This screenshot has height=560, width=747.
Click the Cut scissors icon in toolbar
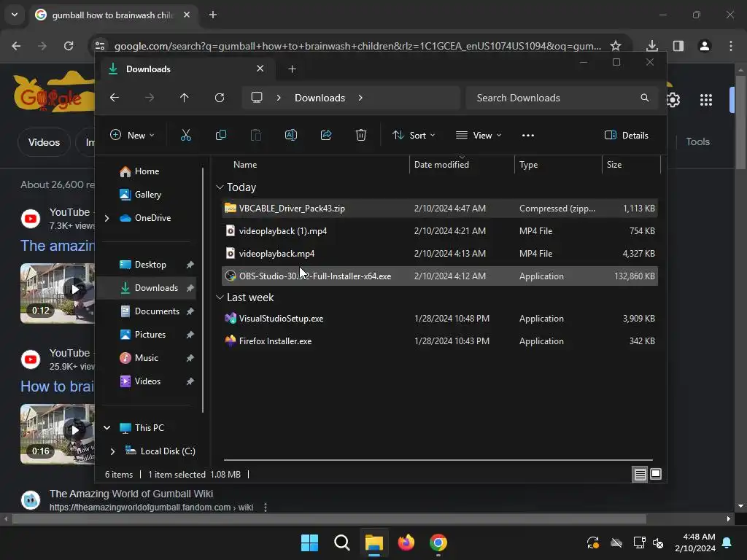[186, 135]
